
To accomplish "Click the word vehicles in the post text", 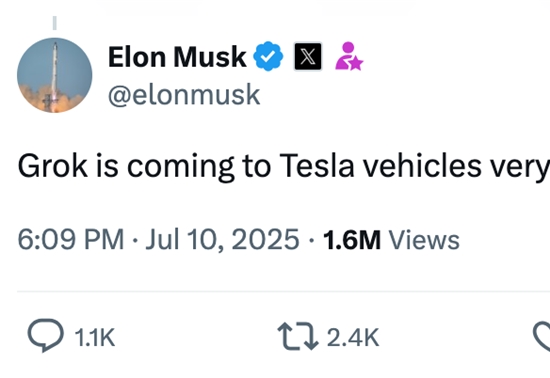I will pyautogui.click(x=422, y=166).
